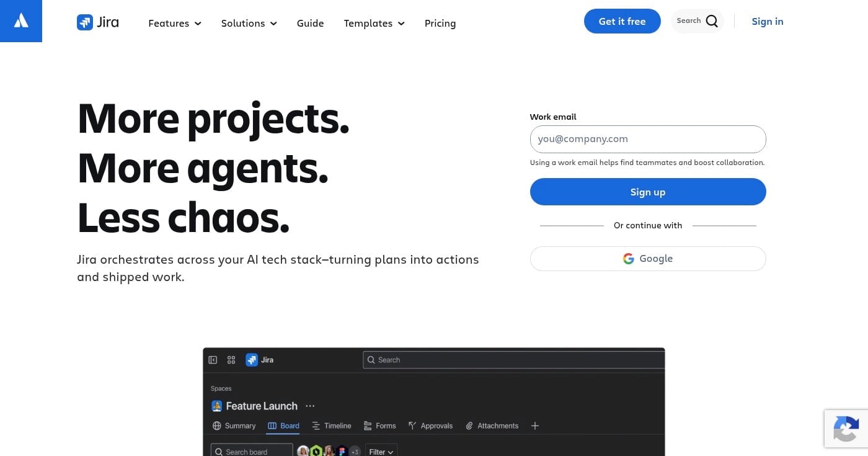
Task: Open the Forms tab
Action: tap(379, 426)
